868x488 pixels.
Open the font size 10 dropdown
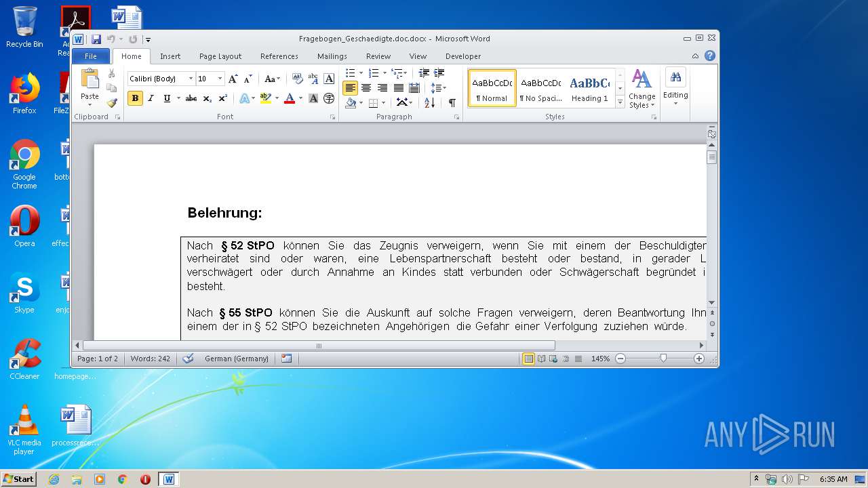[x=220, y=79]
